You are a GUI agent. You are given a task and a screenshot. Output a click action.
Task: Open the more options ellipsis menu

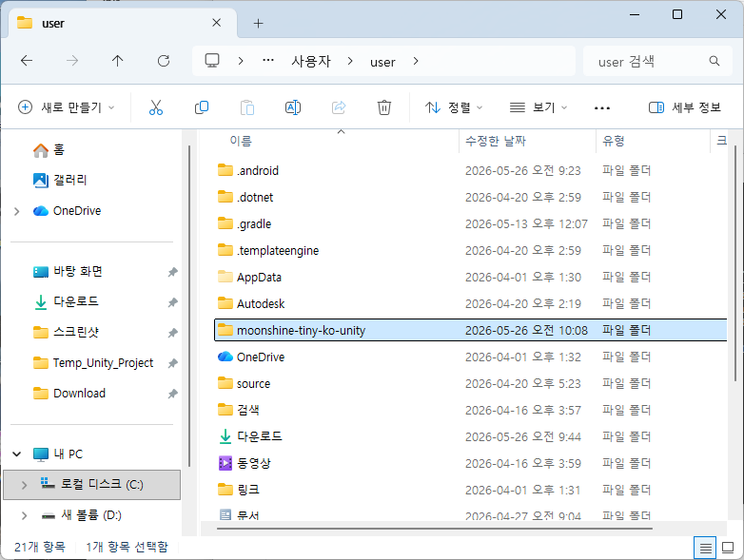coord(602,108)
